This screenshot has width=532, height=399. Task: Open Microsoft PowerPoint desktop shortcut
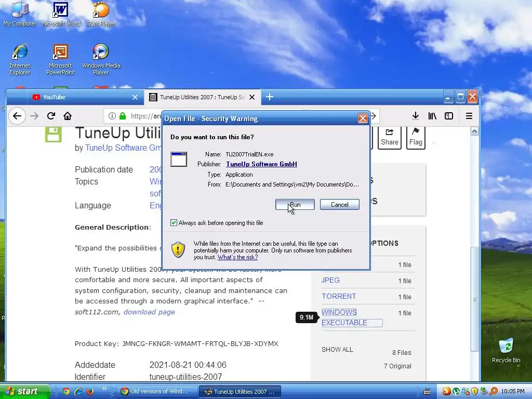60,59
